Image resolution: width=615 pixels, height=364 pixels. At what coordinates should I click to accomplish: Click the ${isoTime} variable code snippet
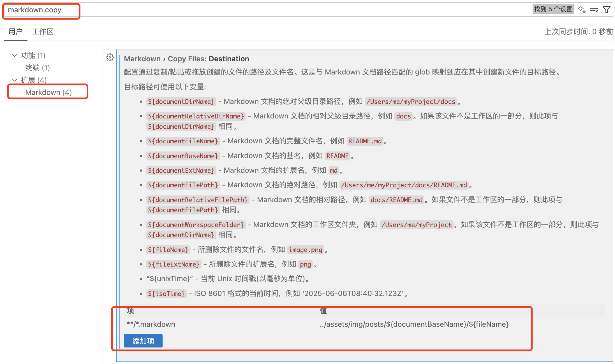pos(166,293)
